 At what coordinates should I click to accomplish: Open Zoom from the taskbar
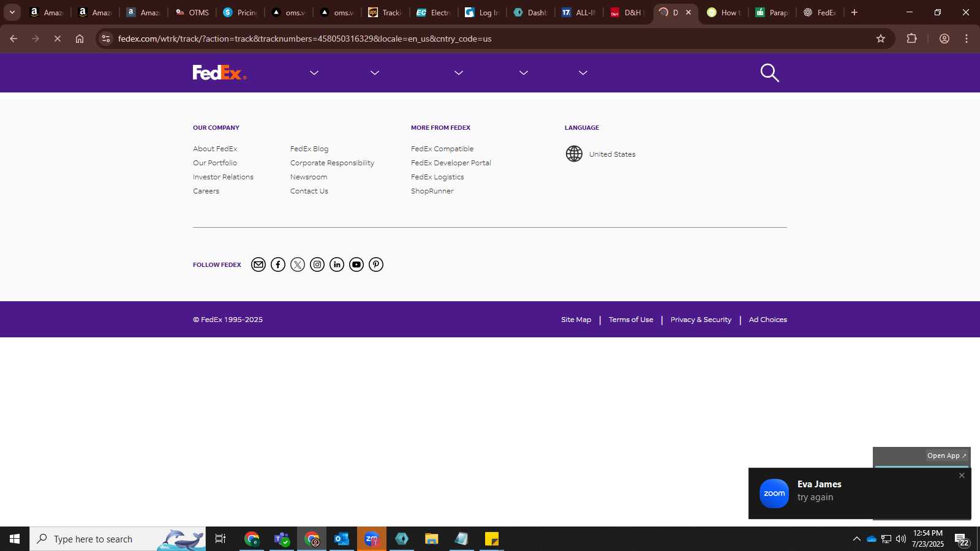click(371, 539)
